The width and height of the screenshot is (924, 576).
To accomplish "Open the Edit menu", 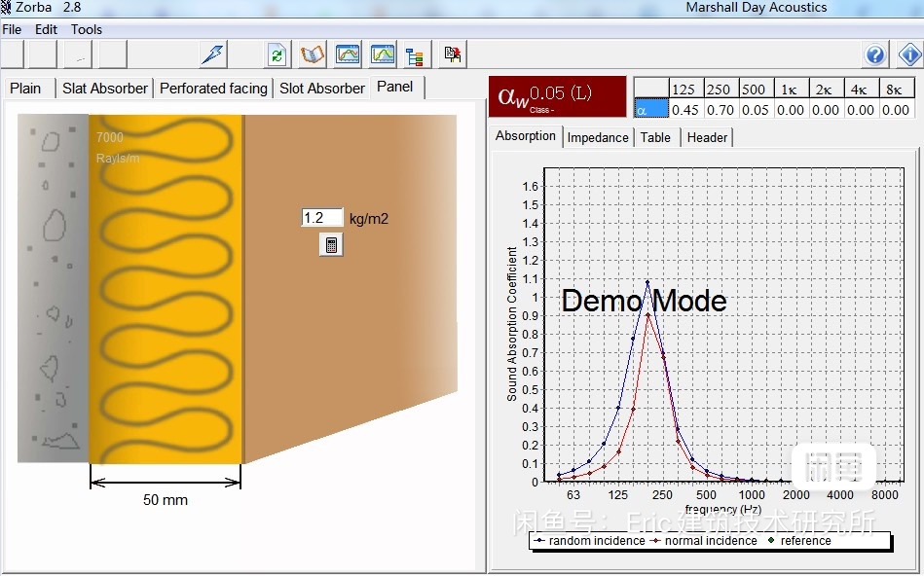I will tap(46, 30).
